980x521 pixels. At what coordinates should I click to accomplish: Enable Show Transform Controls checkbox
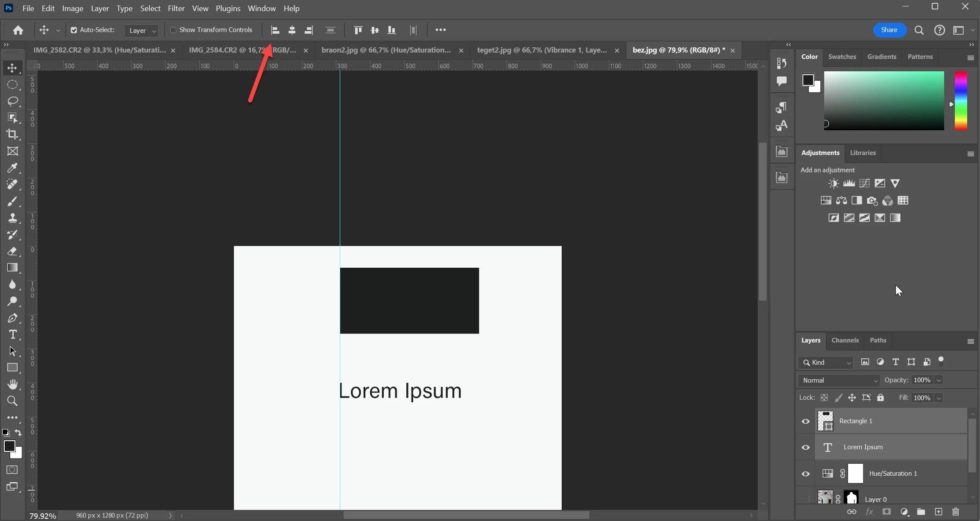[173, 30]
